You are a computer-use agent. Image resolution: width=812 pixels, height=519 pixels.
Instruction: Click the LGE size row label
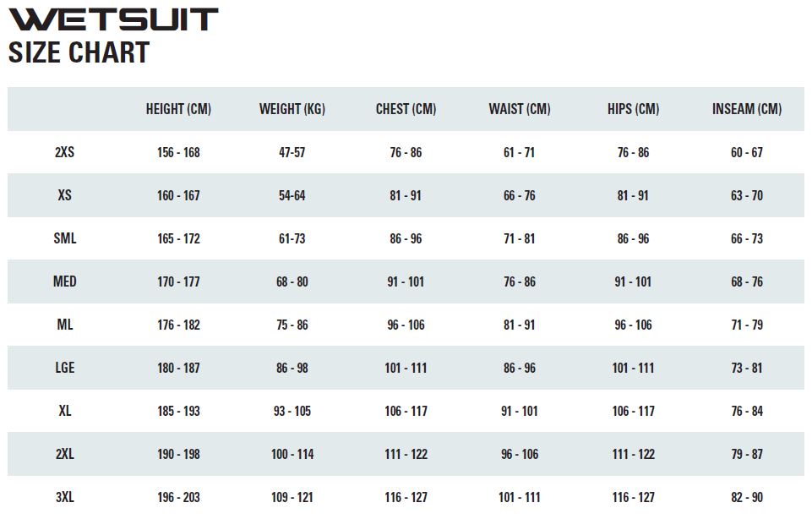pyautogui.click(x=65, y=368)
